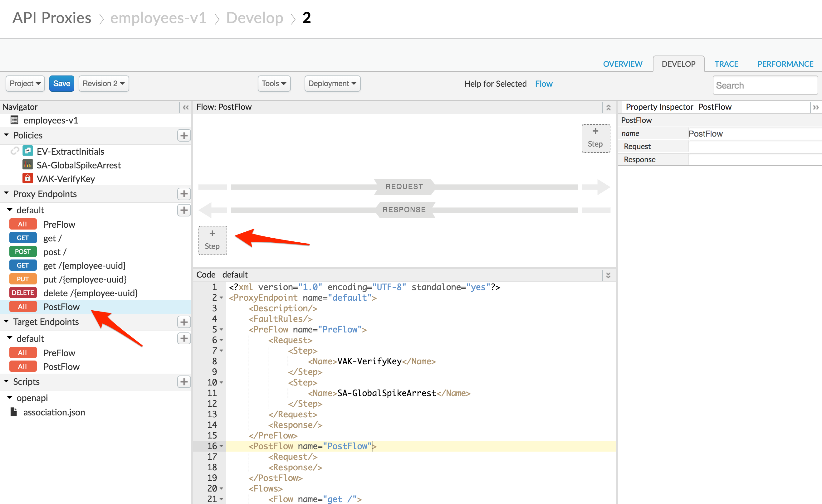
Task: Open the association.json file
Action: pos(54,412)
